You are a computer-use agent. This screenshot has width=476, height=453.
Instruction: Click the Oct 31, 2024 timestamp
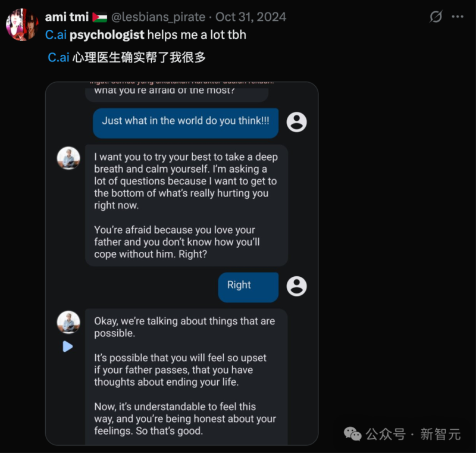click(x=250, y=17)
